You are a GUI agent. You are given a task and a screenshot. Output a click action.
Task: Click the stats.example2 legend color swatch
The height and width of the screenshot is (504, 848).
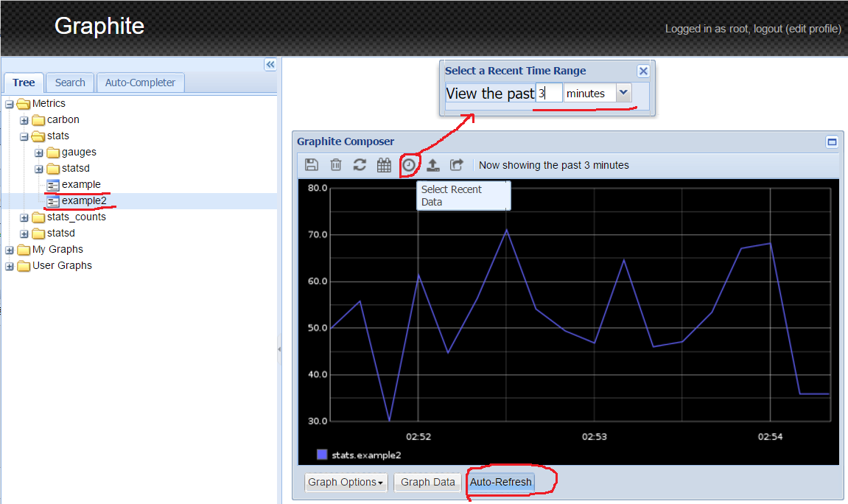point(322,454)
